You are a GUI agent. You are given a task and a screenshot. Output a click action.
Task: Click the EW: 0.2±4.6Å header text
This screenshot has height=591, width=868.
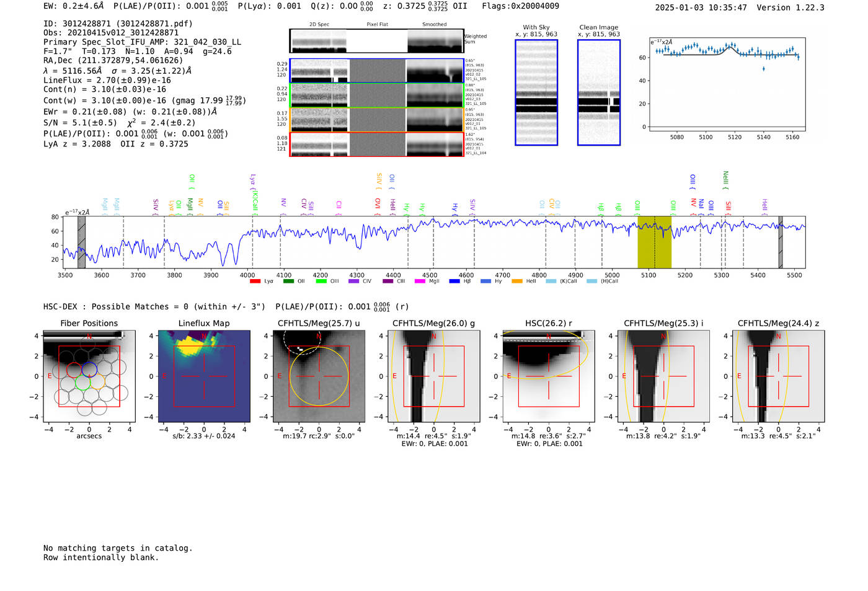click(73, 6)
